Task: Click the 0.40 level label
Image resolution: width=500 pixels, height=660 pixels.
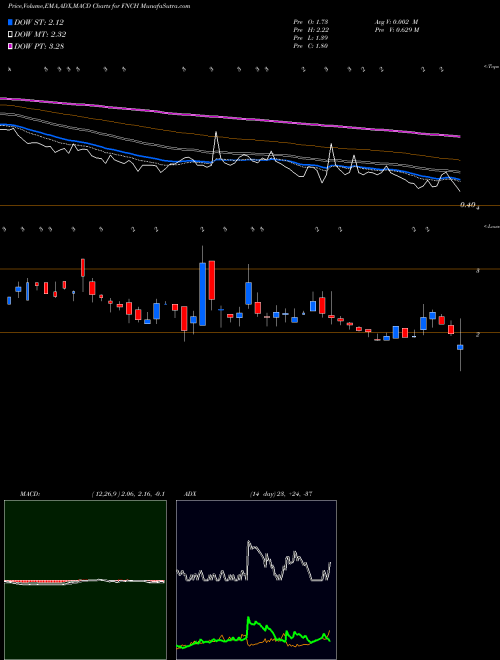Action: coord(468,205)
